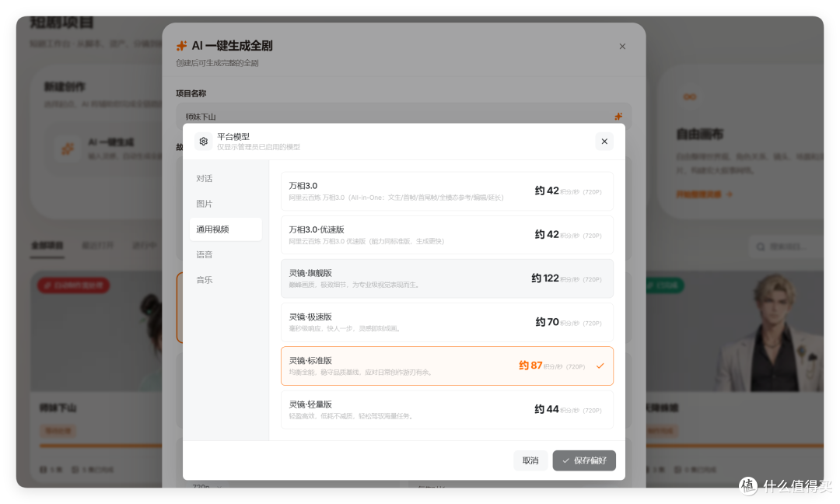Click the 保存偏好 button
Viewport: 840px width, 504px height.
click(584, 460)
